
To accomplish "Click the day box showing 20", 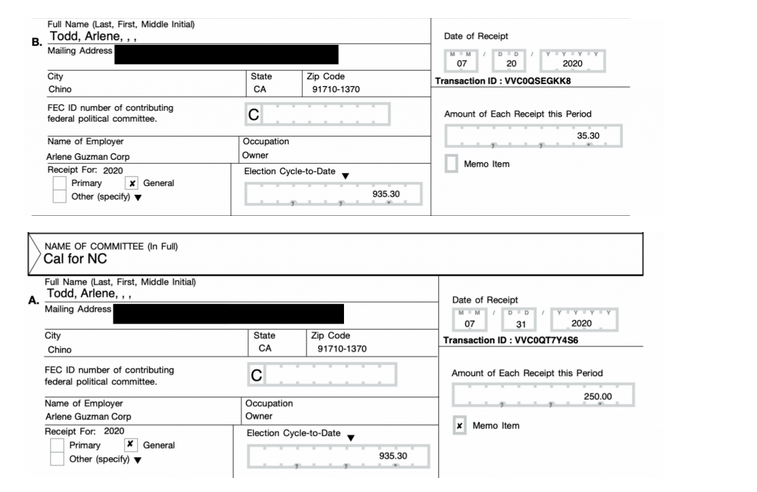I will (x=509, y=61).
